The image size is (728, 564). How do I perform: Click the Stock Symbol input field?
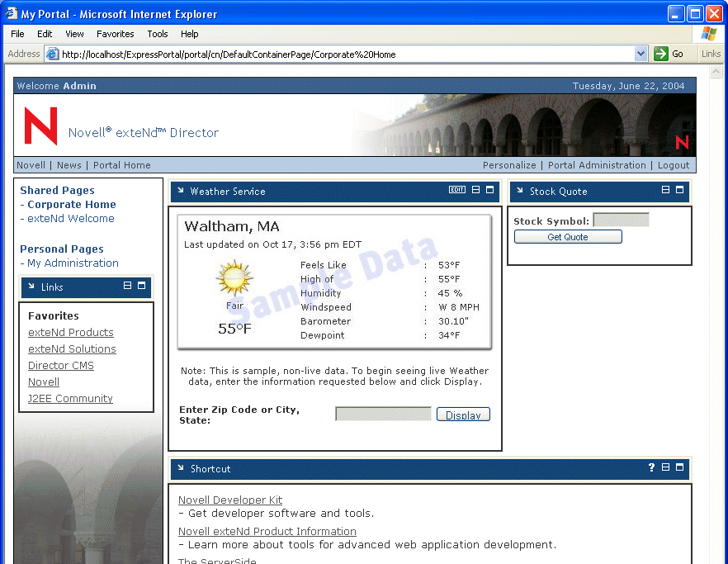point(622,220)
